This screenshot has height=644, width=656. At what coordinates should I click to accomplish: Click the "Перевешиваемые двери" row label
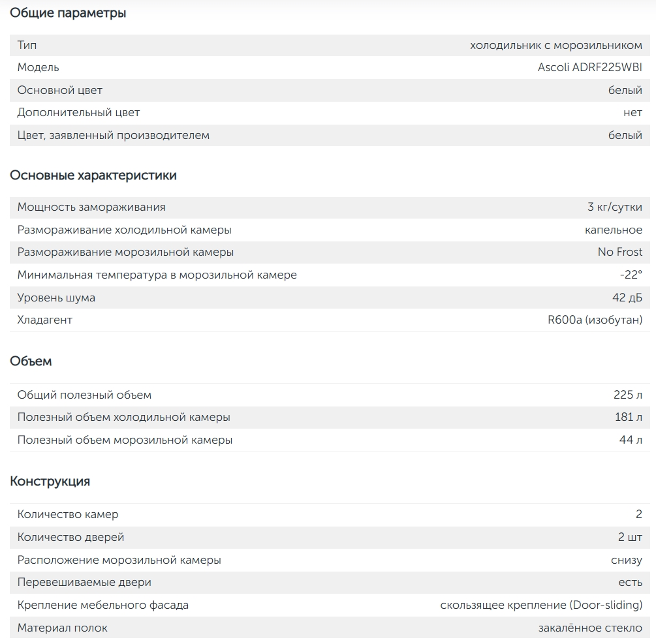(x=84, y=582)
